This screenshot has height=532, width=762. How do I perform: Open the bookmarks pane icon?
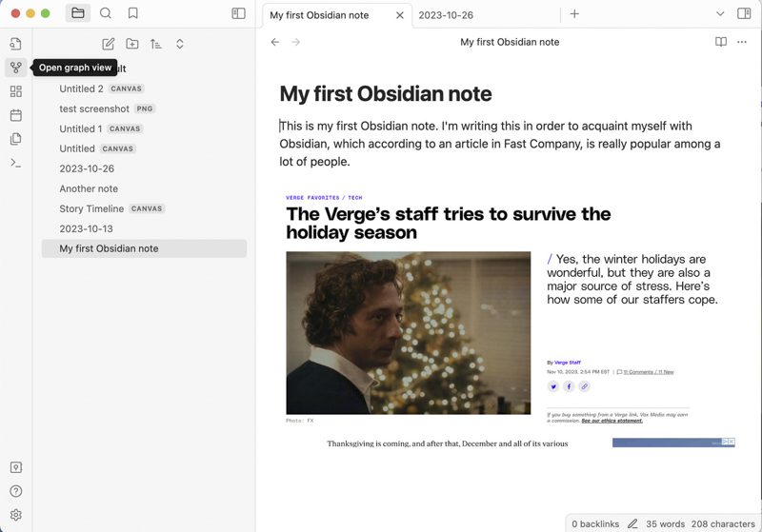(132, 13)
